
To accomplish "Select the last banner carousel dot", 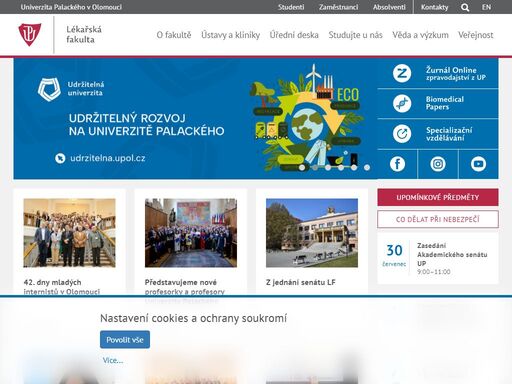I will pos(367,168).
